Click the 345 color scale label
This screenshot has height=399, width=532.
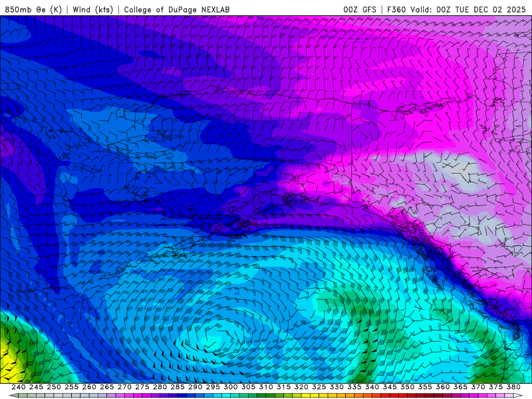[390, 387]
